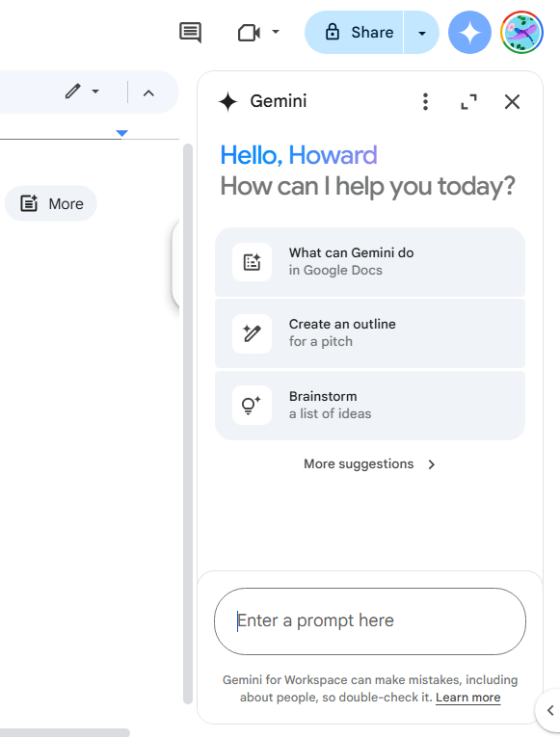Click the 'Enter a prompt here' field

[x=370, y=621]
